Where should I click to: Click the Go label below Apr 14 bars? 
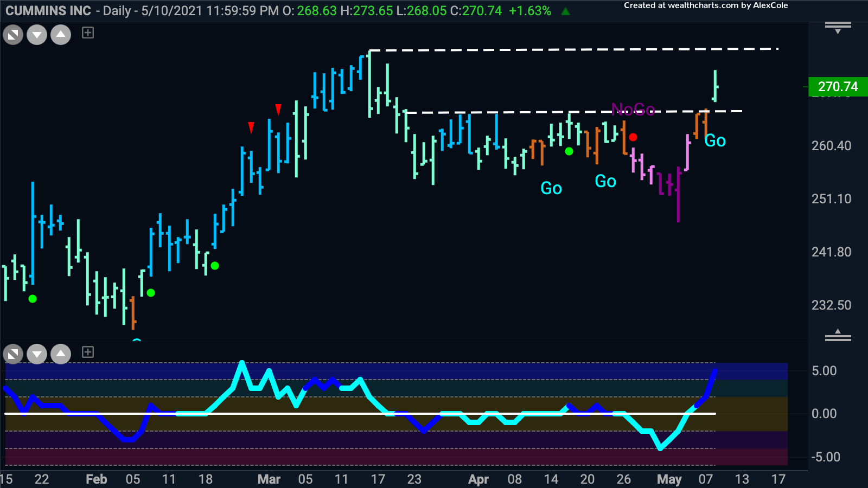[x=551, y=188]
